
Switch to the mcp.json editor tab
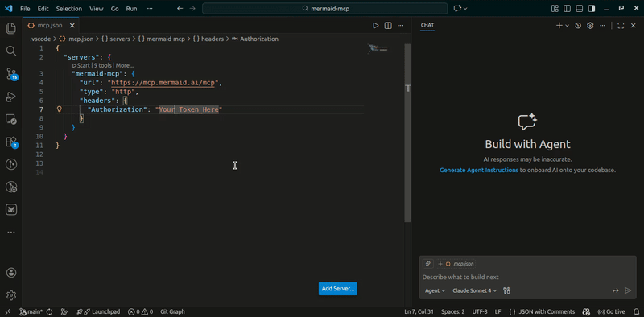[x=50, y=26]
